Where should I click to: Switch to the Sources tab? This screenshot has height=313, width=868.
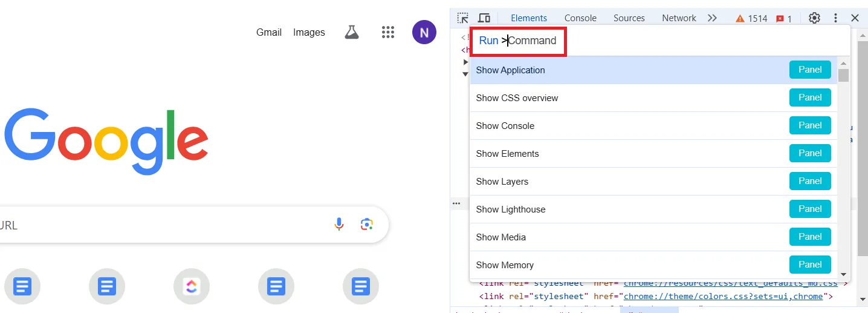coord(629,18)
